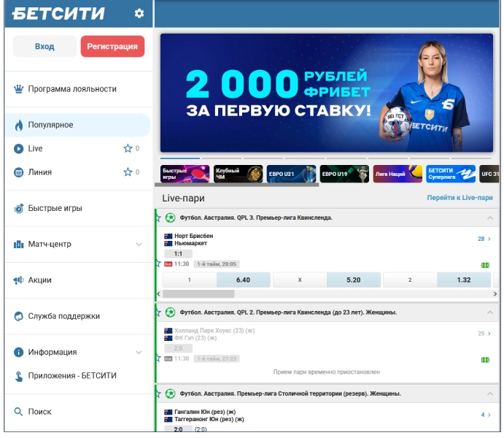The width and height of the screenshot is (504, 438).
Task: Click the horizontal scrollbar under category tiles
Action: (x=236, y=185)
